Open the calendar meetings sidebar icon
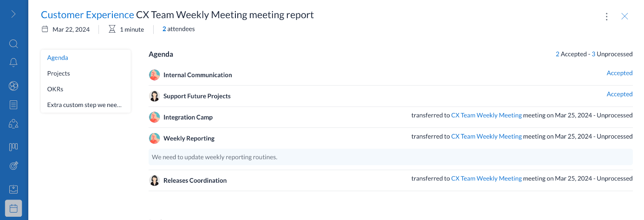The image size is (644, 220). (x=13, y=208)
